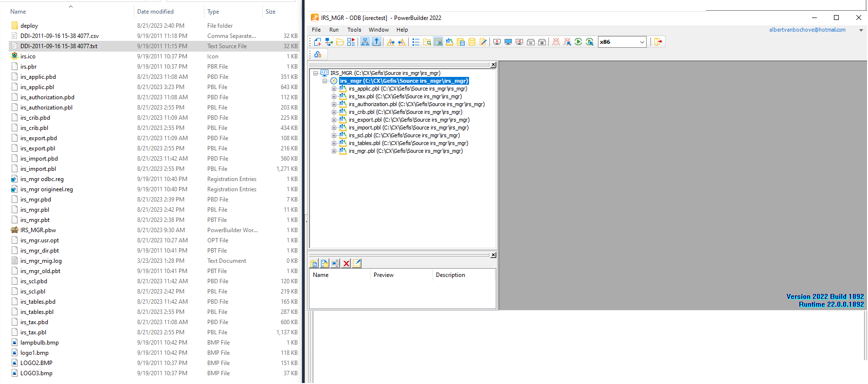Select irs_import.pbl in the system tree
Viewport: 868px width, 384px height.
click(408, 128)
